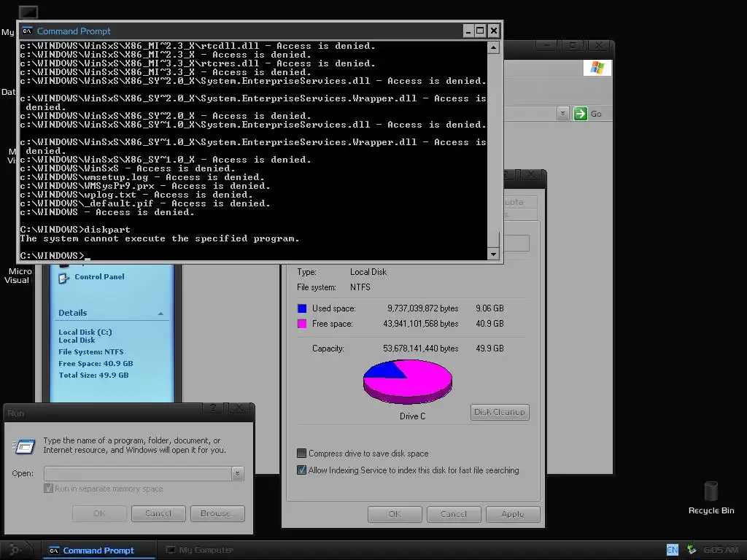
Task: Collapse the Details panel chevron
Action: coord(160,314)
